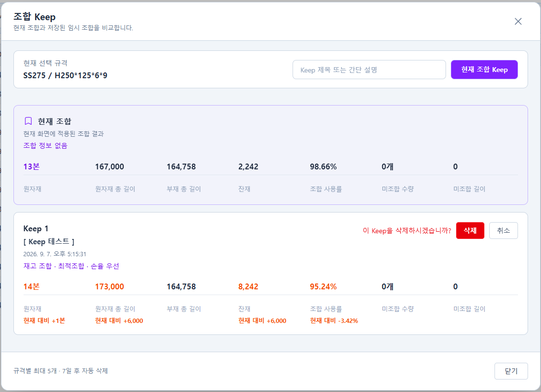Image resolution: width=541 pixels, height=392 pixels.
Task: Click the timestamp 2026. 9. 7. 오후 5:15:31
Action: pyautogui.click(x=55, y=254)
